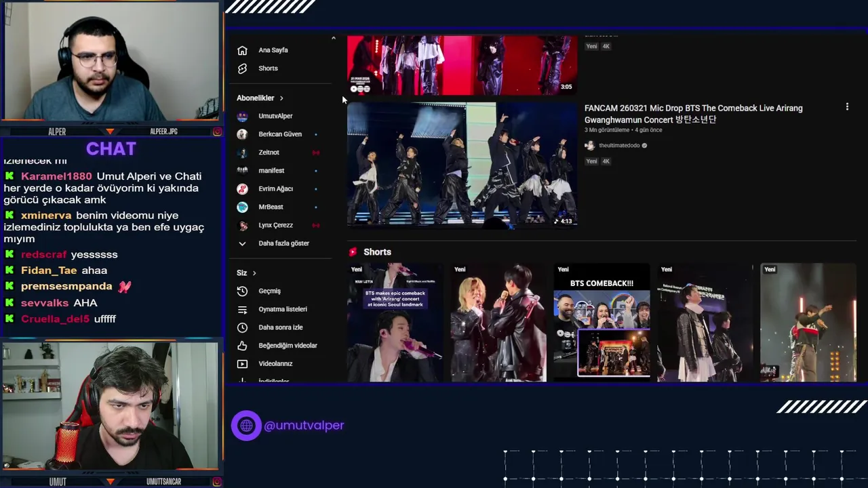This screenshot has height=488, width=868.
Task: Click the red Shorts shelf logo
Action: pos(353,252)
